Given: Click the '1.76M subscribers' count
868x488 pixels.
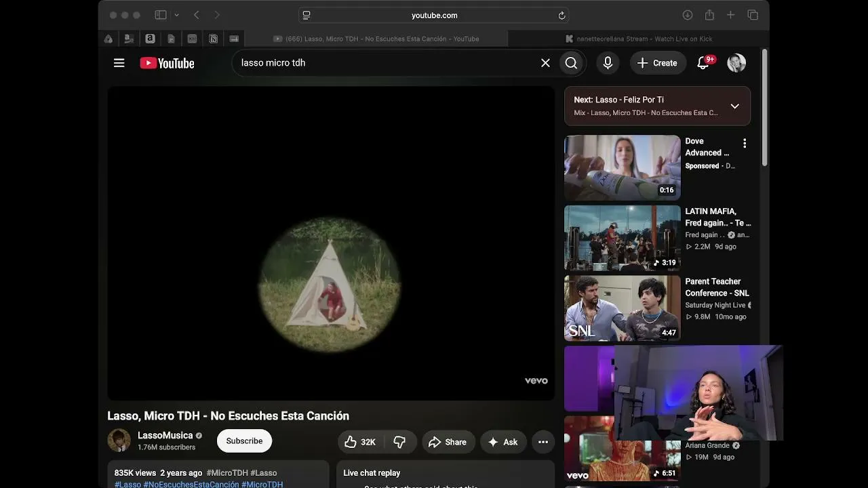Looking at the screenshot, I should coord(167,447).
